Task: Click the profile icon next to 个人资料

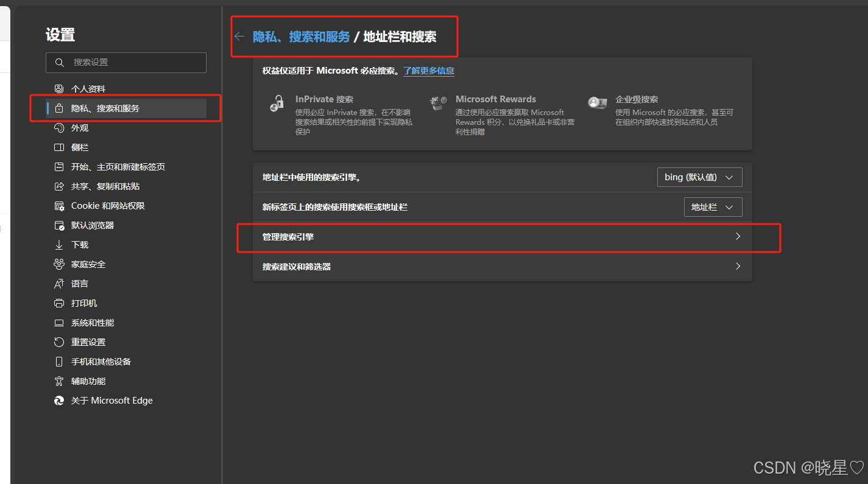Action: pos(59,89)
